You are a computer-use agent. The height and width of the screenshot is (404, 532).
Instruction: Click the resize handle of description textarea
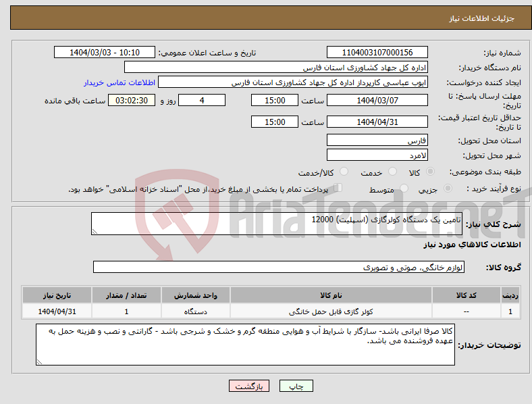point(95,232)
